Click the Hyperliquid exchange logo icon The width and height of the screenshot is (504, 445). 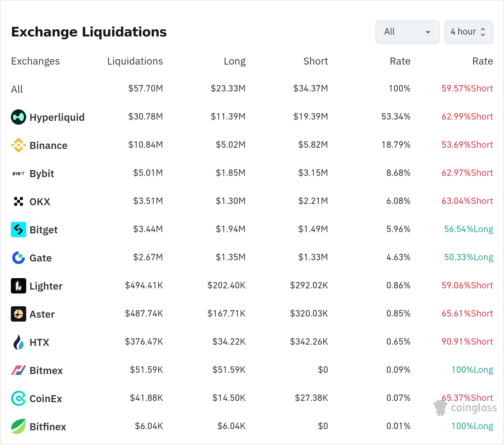tap(19, 117)
